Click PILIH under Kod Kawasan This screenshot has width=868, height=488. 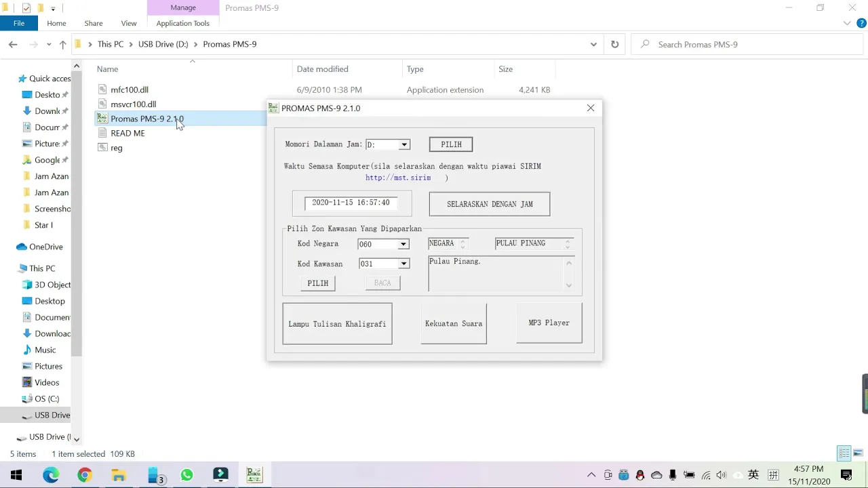click(318, 283)
